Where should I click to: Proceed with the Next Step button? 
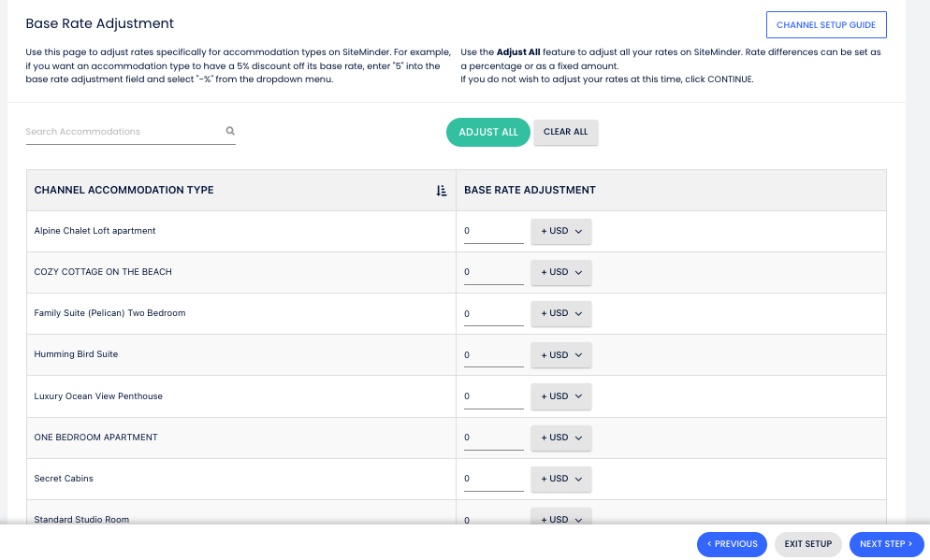point(886,544)
